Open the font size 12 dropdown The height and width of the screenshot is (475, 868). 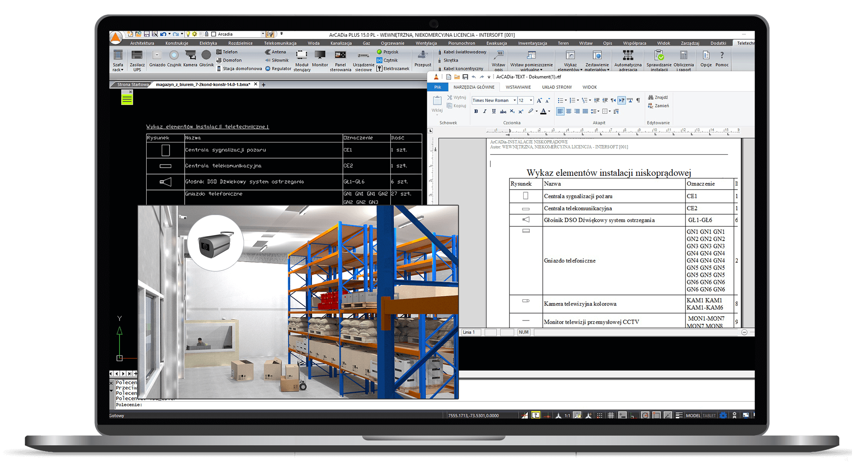point(531,100)
